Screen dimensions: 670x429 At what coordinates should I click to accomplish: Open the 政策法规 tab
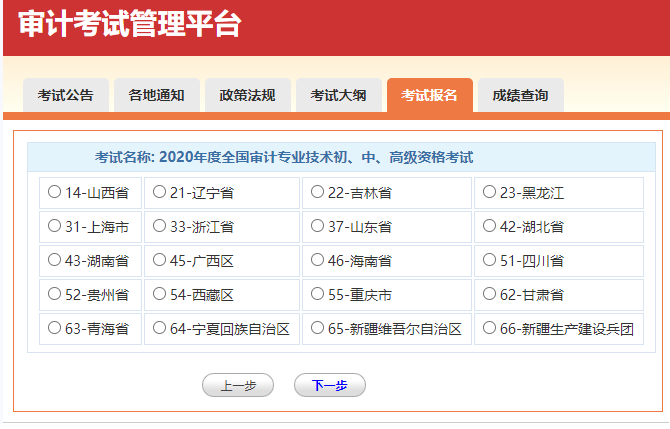[x=248, y=95]
